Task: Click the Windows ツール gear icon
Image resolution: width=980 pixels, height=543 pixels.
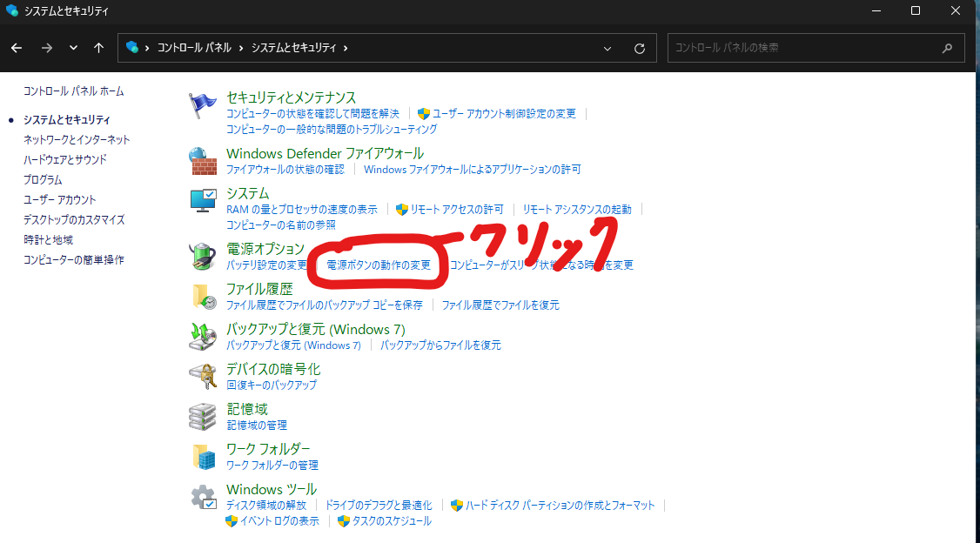Action: (204, 498)
